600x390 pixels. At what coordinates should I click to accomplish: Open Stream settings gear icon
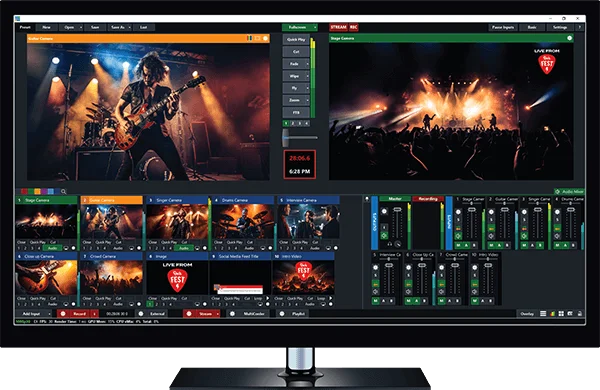coord(189,313)
